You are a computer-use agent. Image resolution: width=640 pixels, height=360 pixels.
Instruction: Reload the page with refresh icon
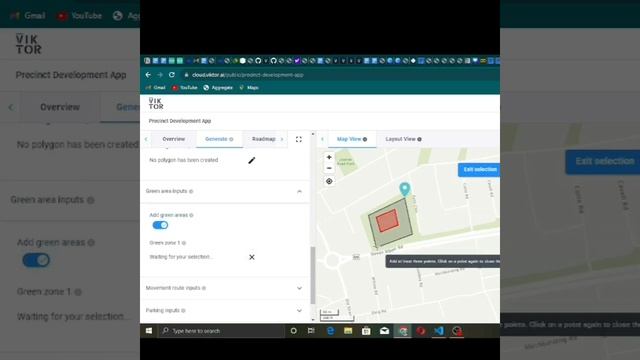(x=172, y=75)
